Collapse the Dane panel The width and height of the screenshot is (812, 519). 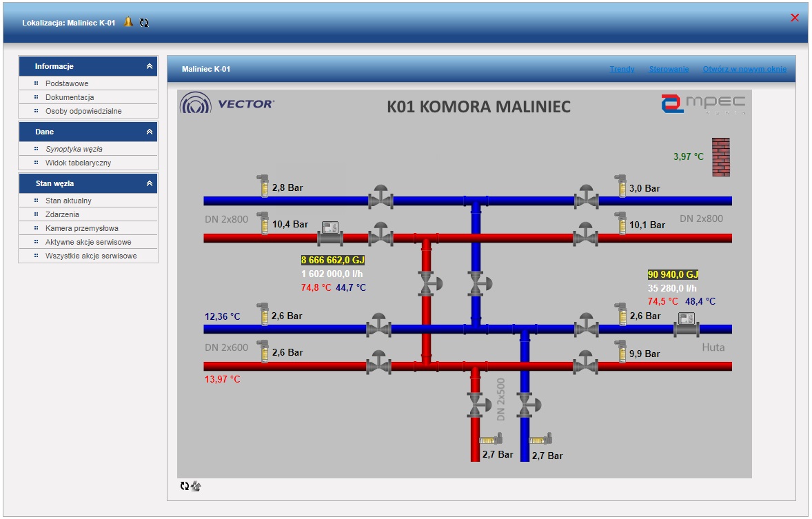pyautogui.click(x=150, y=132)
